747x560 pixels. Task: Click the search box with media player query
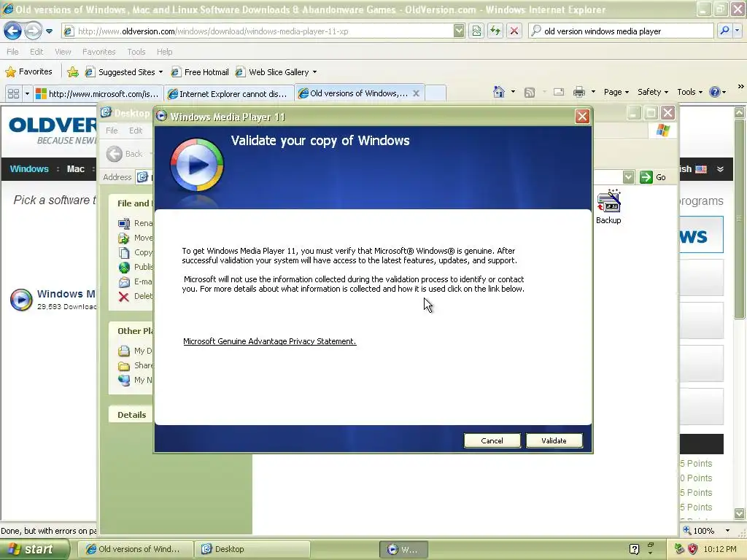point(621,31)
